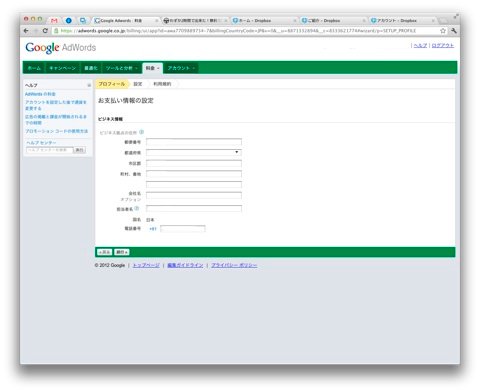Open the 最適化 navigation tab

(x=91, y=68)
